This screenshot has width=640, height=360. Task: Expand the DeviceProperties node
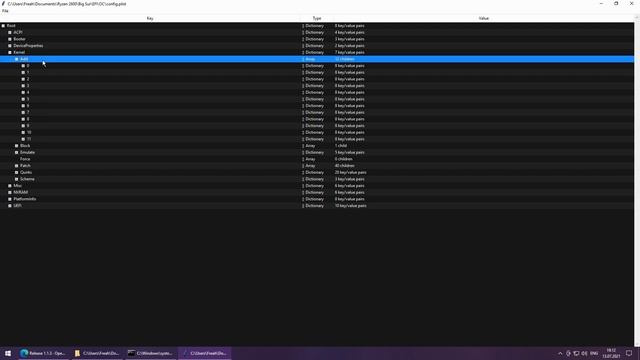point(10,46)
